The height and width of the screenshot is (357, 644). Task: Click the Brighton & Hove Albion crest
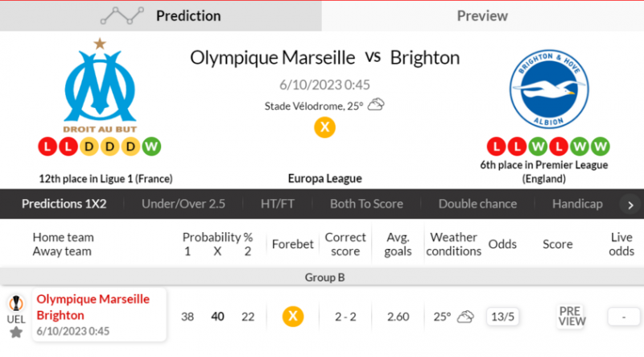(547, 91)
